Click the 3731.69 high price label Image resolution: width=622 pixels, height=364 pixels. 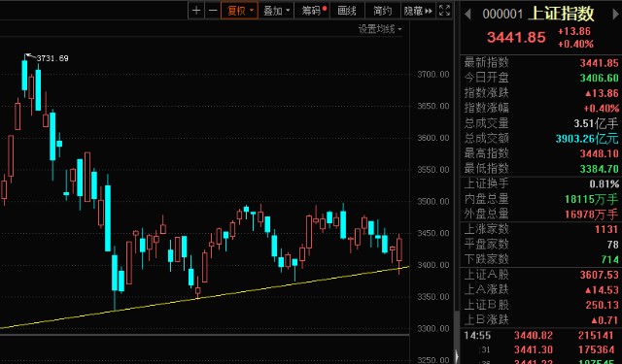coord(52,58)
